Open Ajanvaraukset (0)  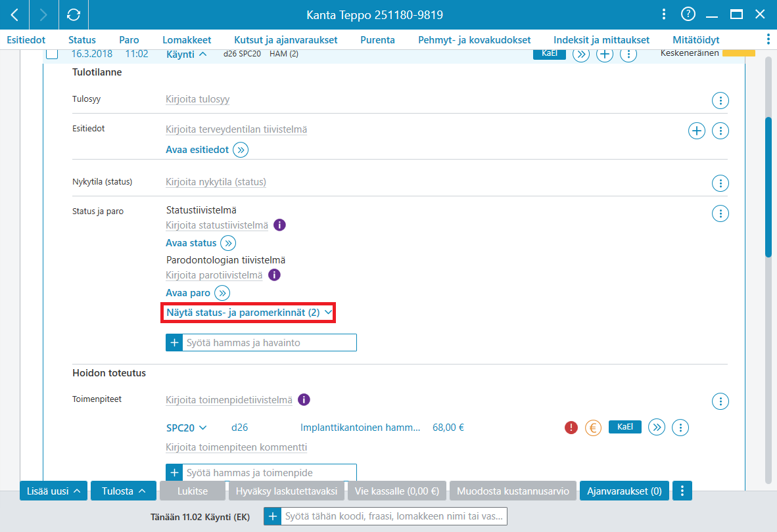point(624,491)
